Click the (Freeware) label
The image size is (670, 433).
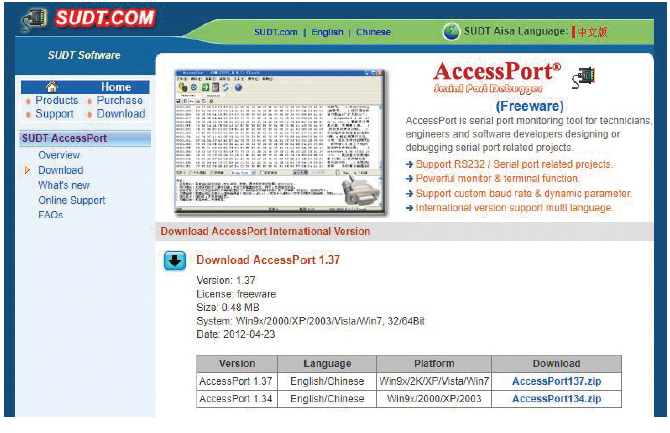pos(529,106)
